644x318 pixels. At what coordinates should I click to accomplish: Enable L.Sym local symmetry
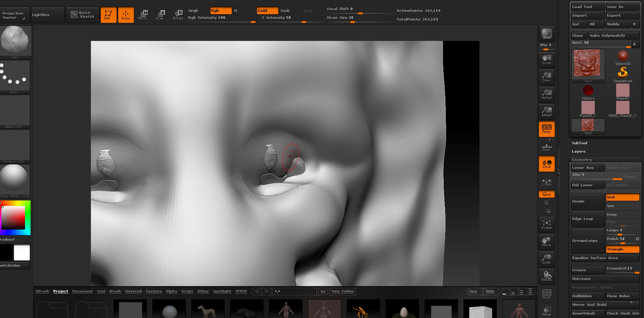pyautogui.click(x=546, y=182)
